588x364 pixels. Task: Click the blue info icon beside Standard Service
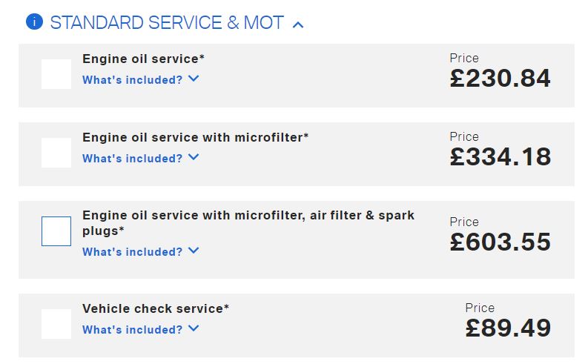coord(34,21)
